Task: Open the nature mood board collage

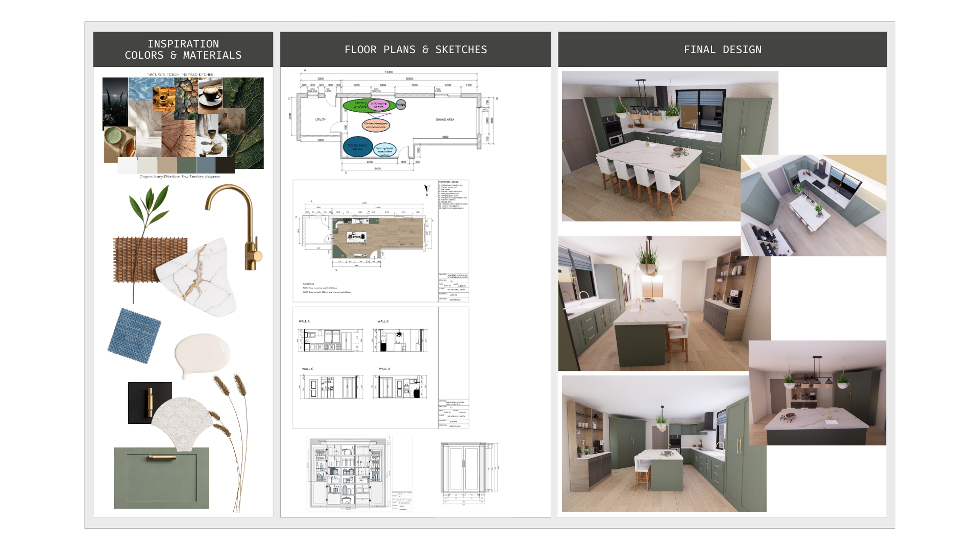Action: click(x=183, y=123)
